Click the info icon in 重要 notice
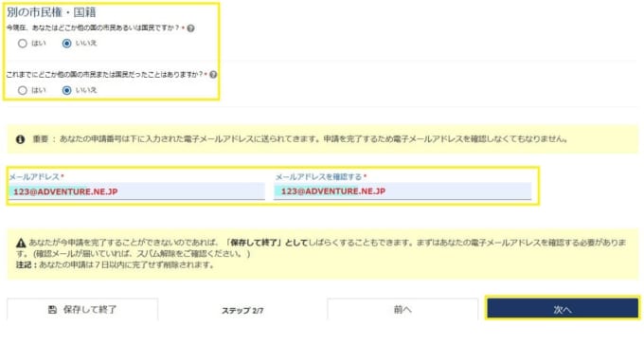644x363 pixels. coord(20,139)
